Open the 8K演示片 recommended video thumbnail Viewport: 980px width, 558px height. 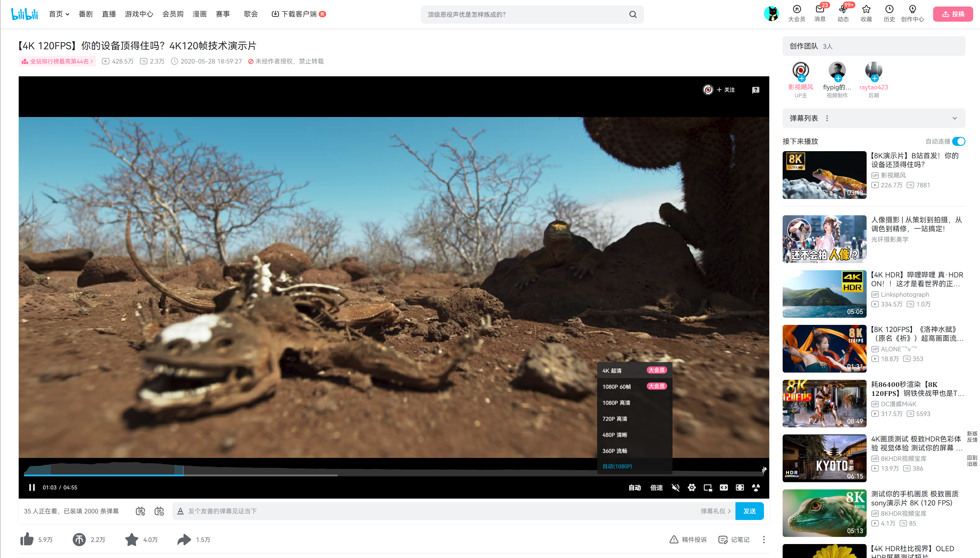pyautogui.click(x=824, y=175)
